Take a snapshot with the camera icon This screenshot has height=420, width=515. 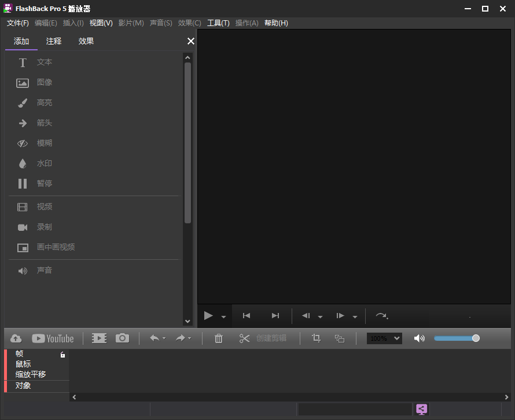(122, 338)
